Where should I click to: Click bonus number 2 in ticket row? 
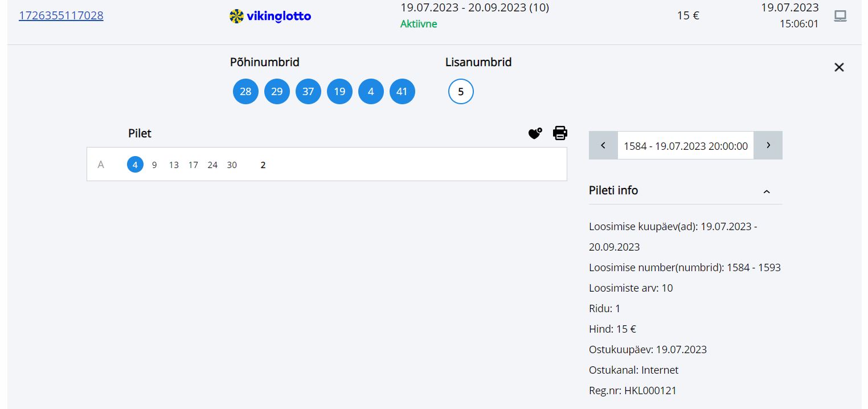coord(263,165)
